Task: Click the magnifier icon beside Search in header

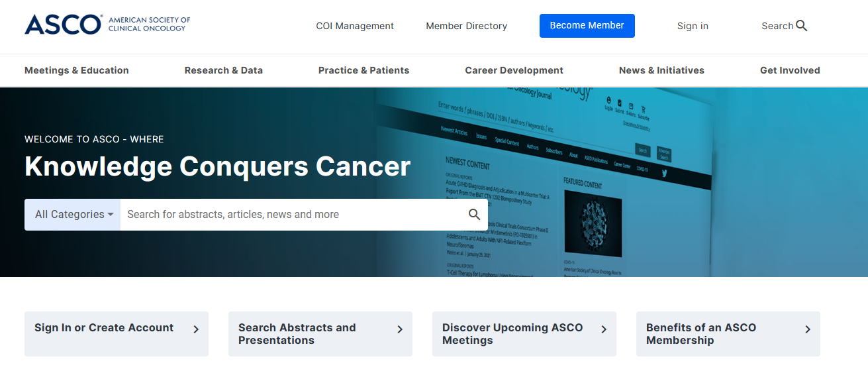Action: click(x=802, y=26)
